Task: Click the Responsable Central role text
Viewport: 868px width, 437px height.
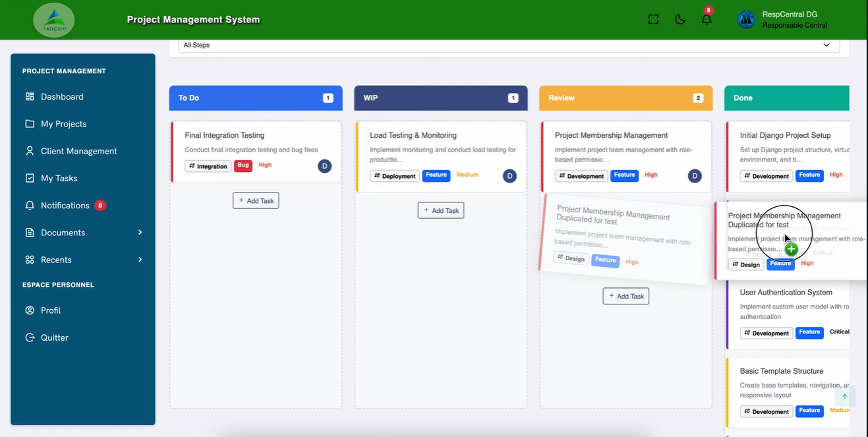Action: tap(794, 26)
